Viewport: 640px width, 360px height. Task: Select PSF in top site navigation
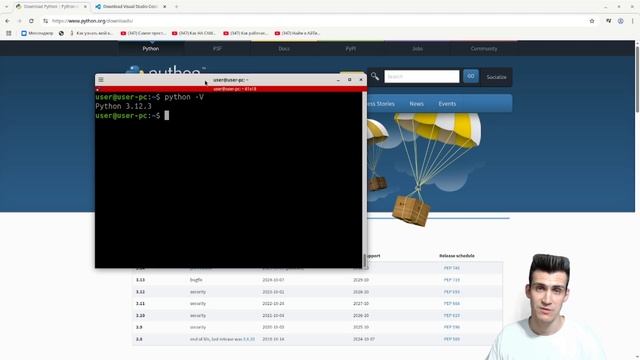[217, 49]
